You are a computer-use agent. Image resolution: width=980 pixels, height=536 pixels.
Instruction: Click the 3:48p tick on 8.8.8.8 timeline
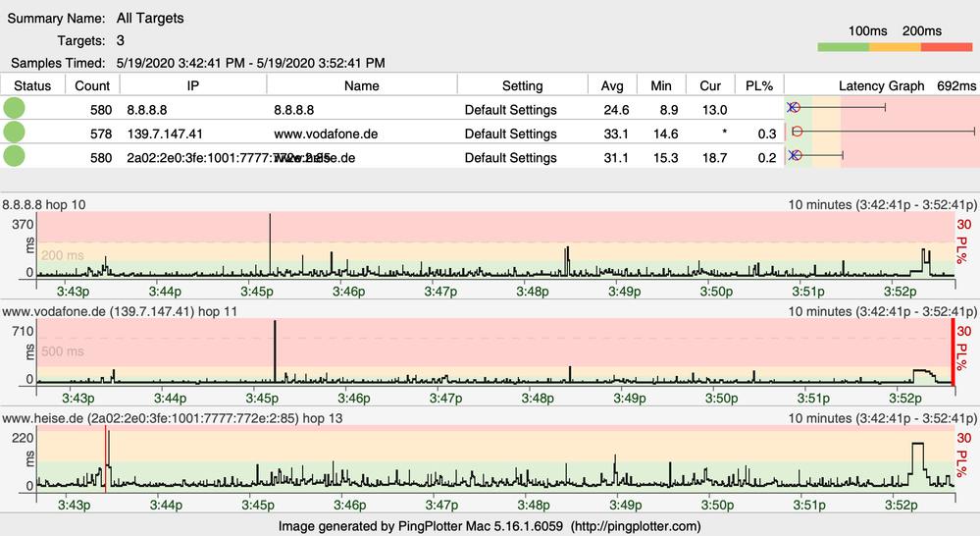[533, 292]
